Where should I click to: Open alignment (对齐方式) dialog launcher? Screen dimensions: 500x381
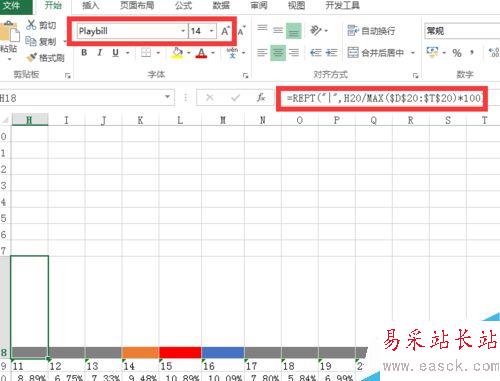point(416,76)
